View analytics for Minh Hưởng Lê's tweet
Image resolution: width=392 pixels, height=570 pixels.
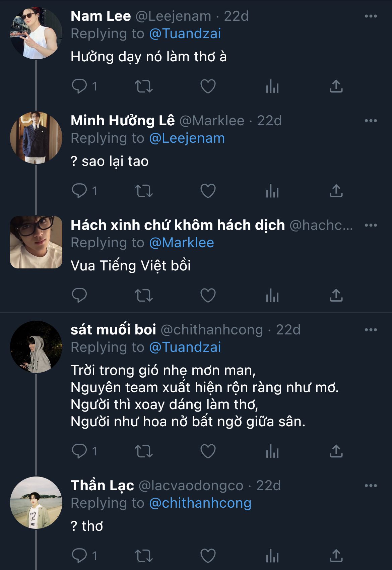(272, 191)
